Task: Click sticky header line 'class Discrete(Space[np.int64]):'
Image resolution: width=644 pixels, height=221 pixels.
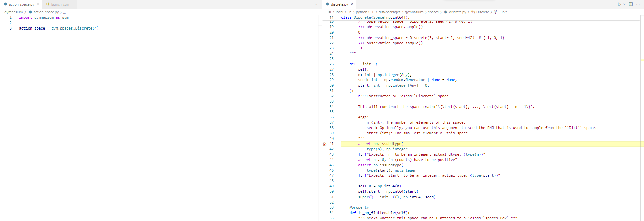Action: tap(375, 17)
